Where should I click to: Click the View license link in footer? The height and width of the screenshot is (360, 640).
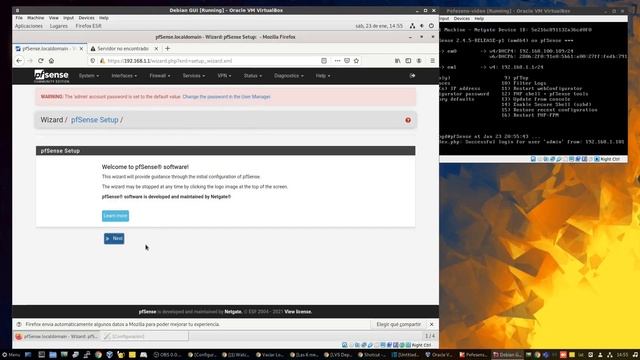pos(298,312)
